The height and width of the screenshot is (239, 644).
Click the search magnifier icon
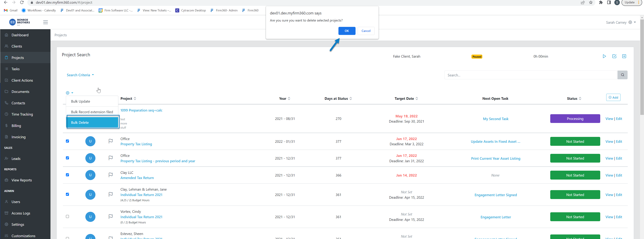coord(623,75)
